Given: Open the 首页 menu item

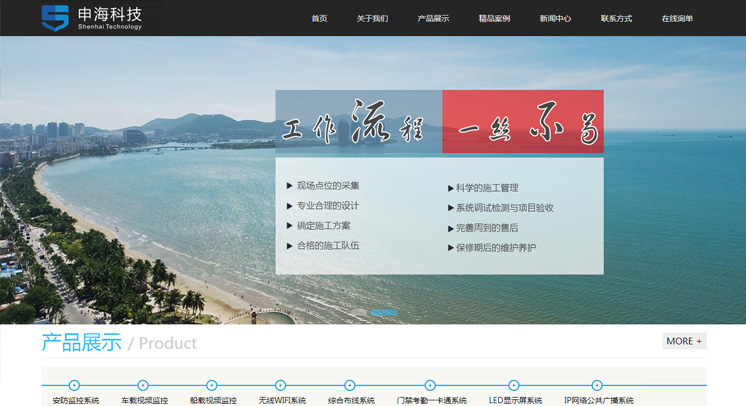Looking at the screenshot, I should pyautogui.click(x=319, y=19).
